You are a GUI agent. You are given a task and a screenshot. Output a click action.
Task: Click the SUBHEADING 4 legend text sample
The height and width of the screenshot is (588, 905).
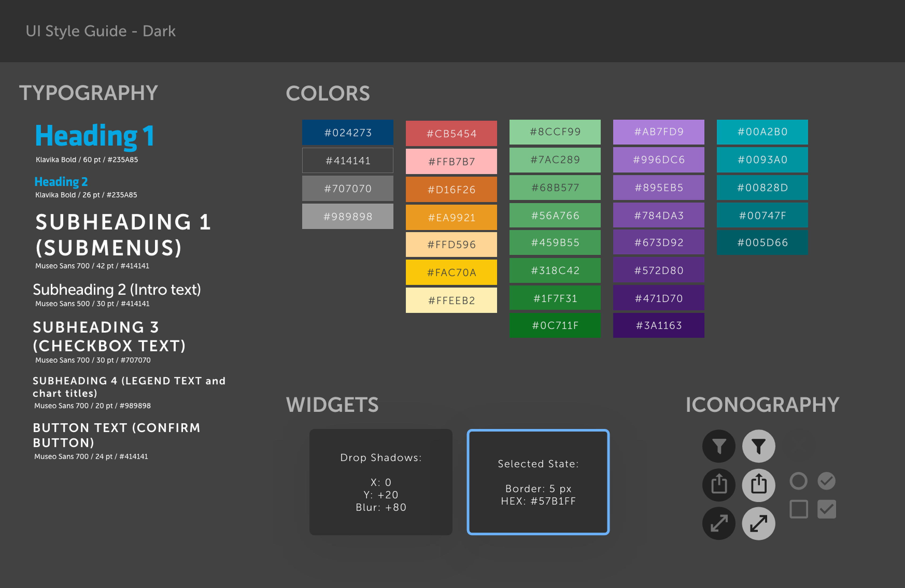click(129, 387)
